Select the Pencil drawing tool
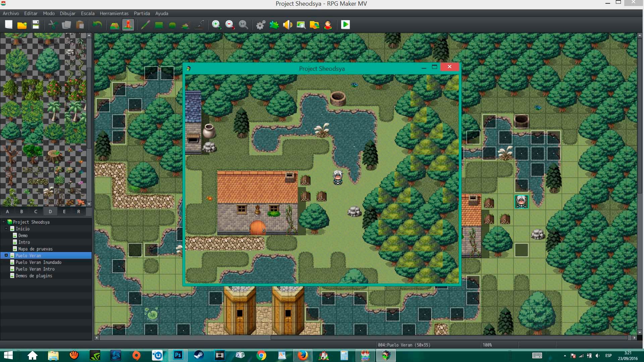This screenshot has height=362, width=644. [145, 24]
